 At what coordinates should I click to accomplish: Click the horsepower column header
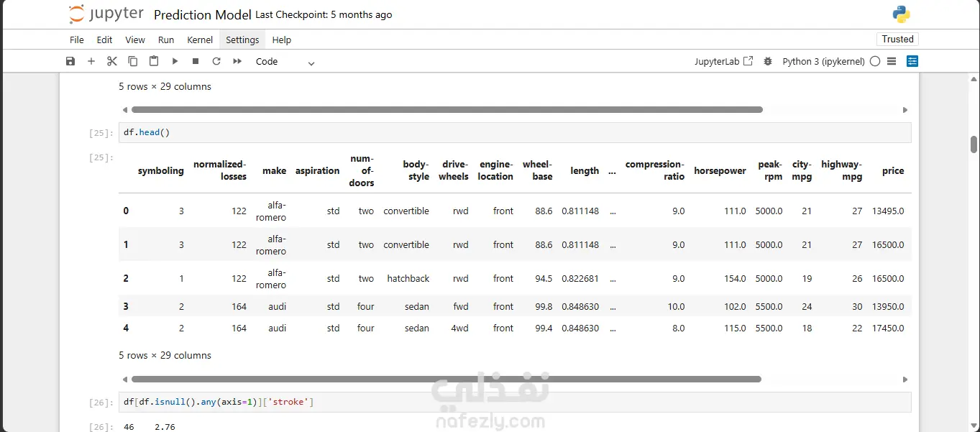pyautogui.click(x=720, y=171)
